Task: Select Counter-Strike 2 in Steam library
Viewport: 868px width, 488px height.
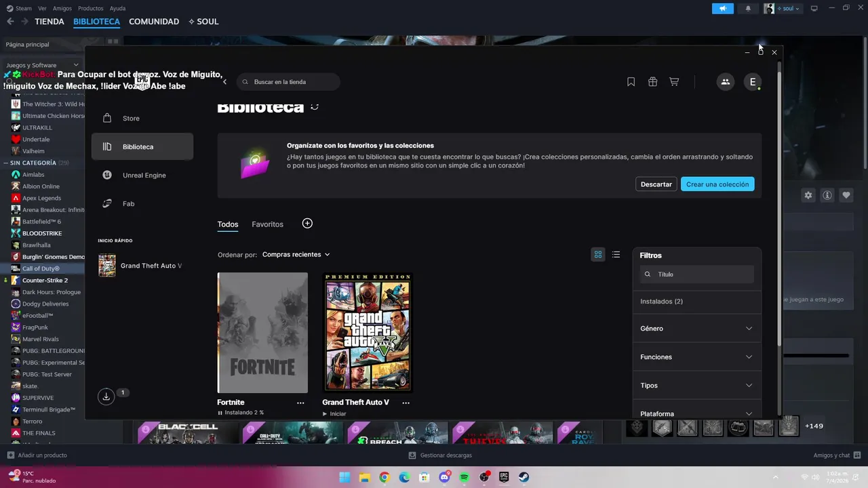Action: 45,281
